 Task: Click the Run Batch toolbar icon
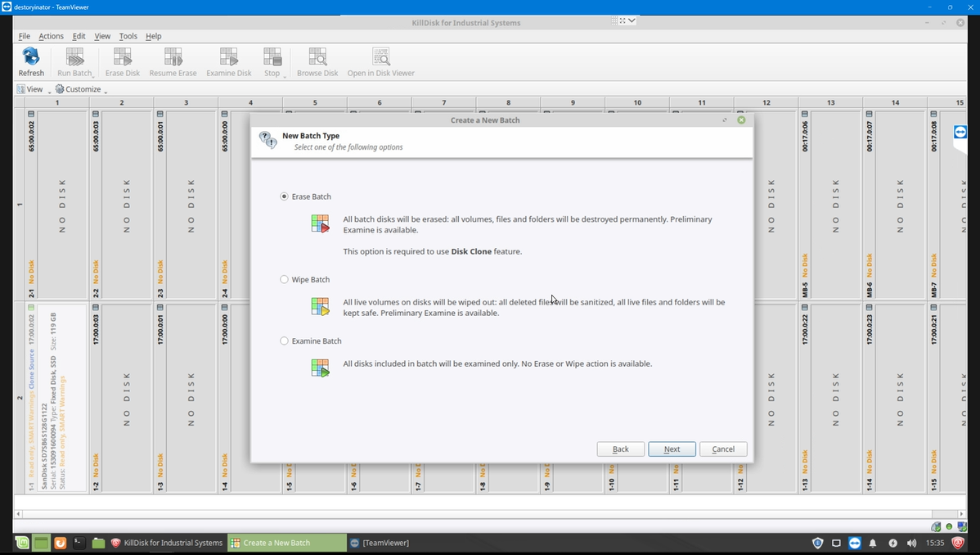[x=74, y=57]
